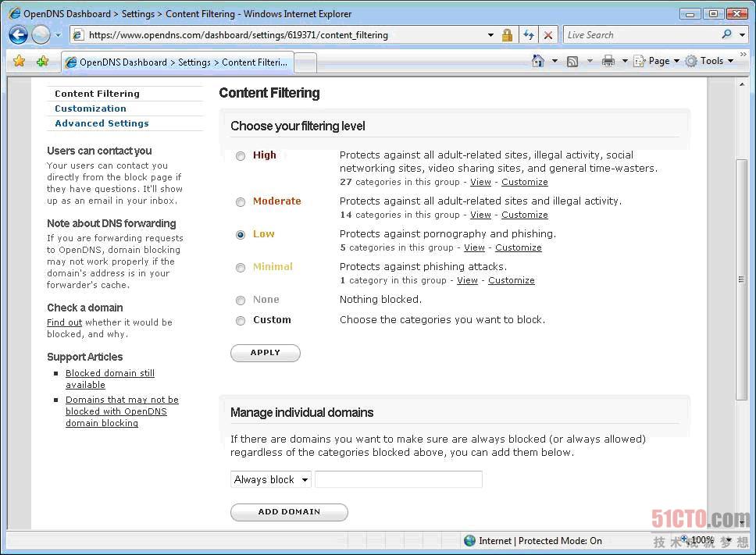This screenshot has height=555, width=756.
Task: Select the OpenDNS Dashboard browser tab
Action: click(177, 62)
